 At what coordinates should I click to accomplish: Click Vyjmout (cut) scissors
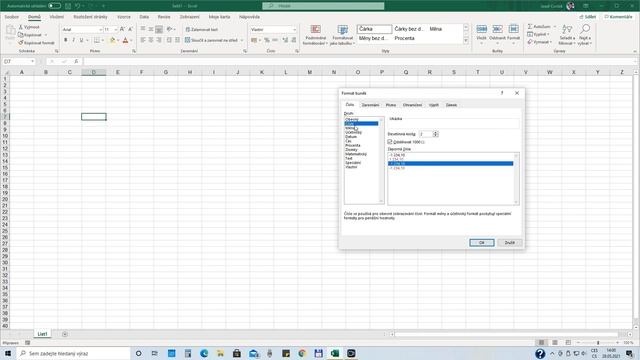[x=29, y=27]
